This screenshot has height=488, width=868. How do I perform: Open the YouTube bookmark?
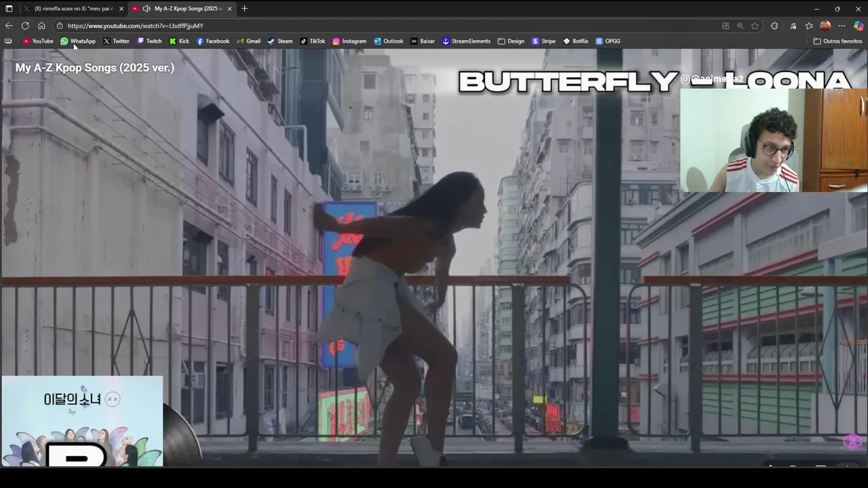click(38, 41)
